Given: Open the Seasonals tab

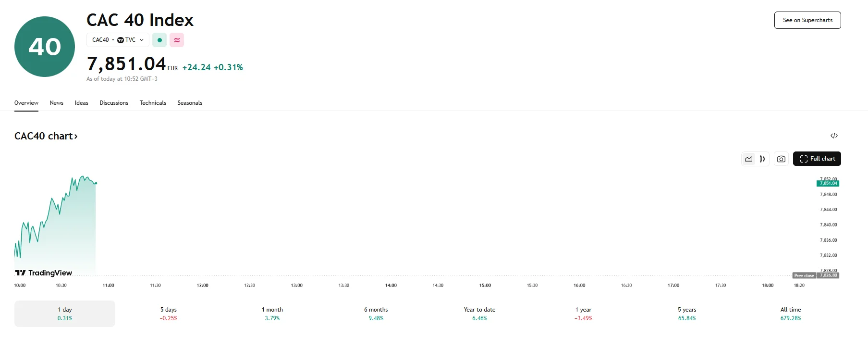Looking at the screenshot, I should point(190,102).
